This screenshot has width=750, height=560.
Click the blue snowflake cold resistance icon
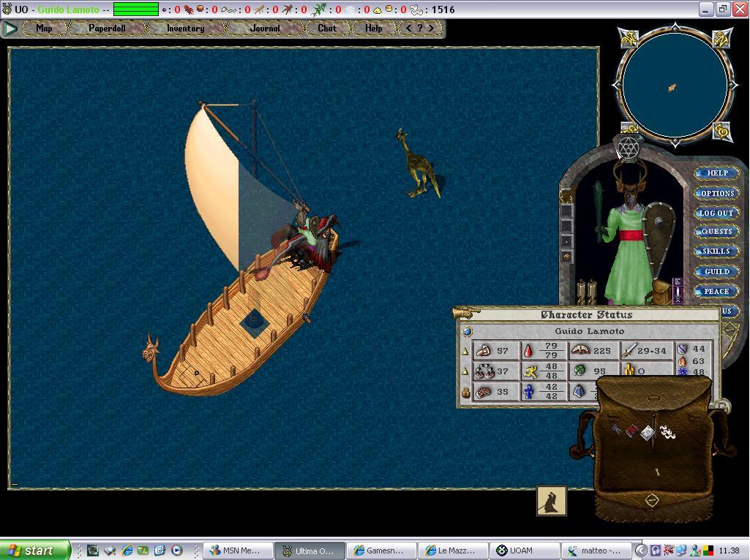click(x=683, y=371)
